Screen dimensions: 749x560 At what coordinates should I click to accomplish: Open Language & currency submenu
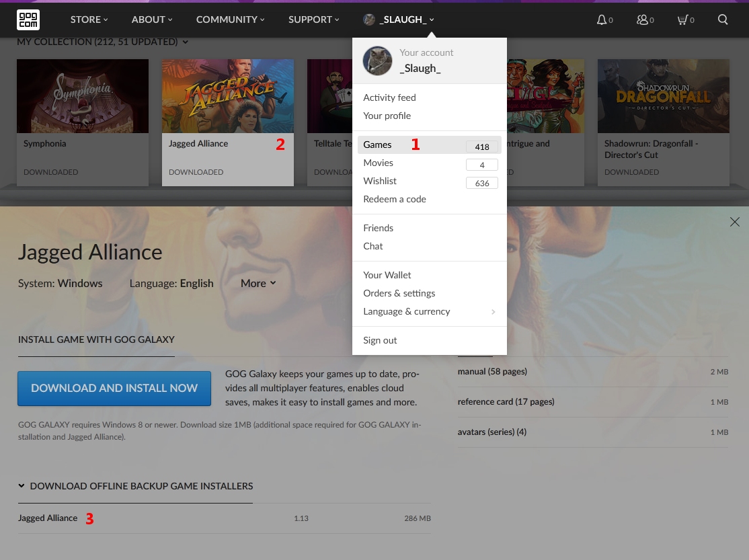coord(430,311)
